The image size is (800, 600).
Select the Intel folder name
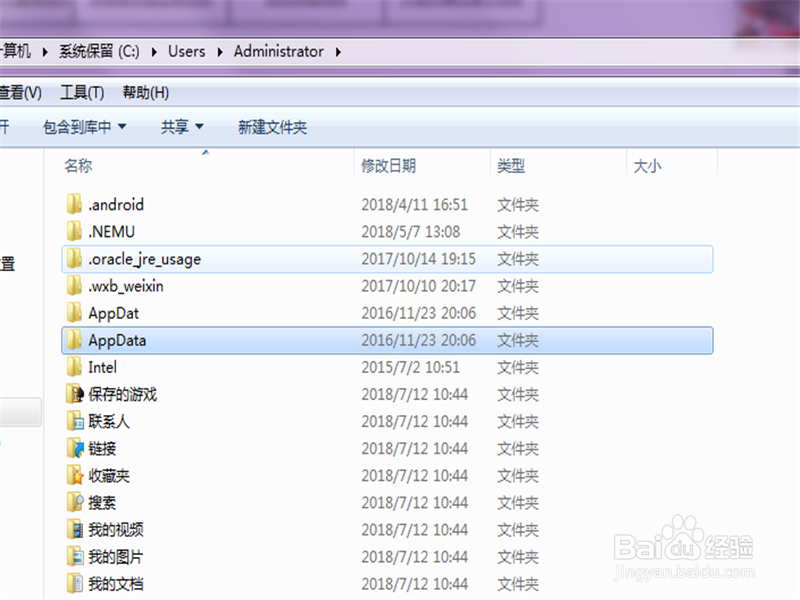coord(102,367)
